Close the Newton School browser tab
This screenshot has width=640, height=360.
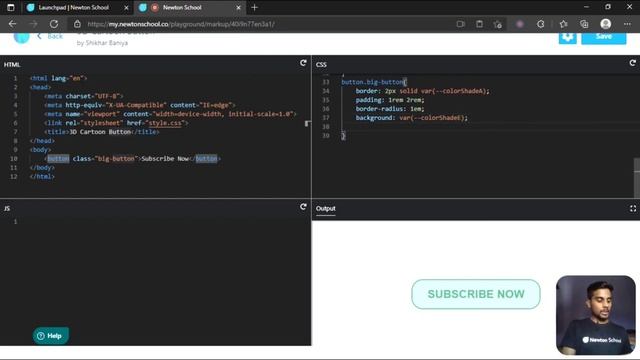(239, 7)
